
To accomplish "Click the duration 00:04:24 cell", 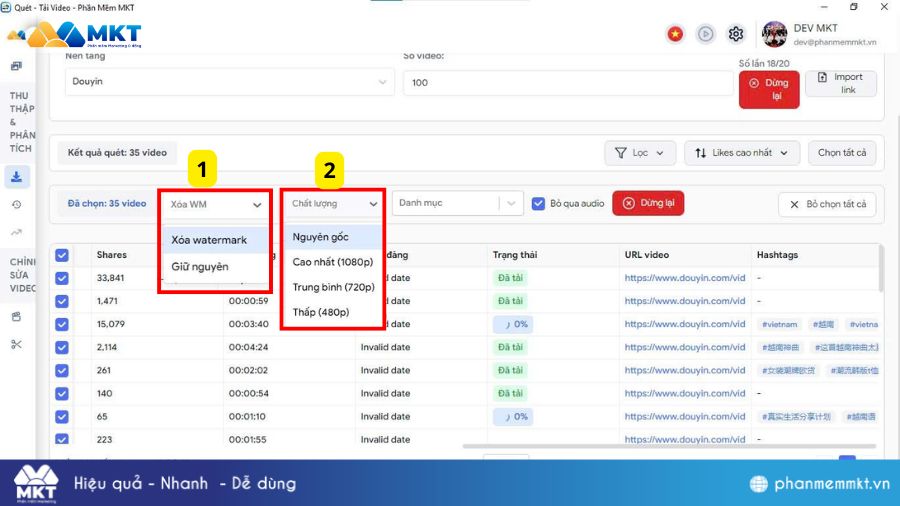I will [248, 347].
